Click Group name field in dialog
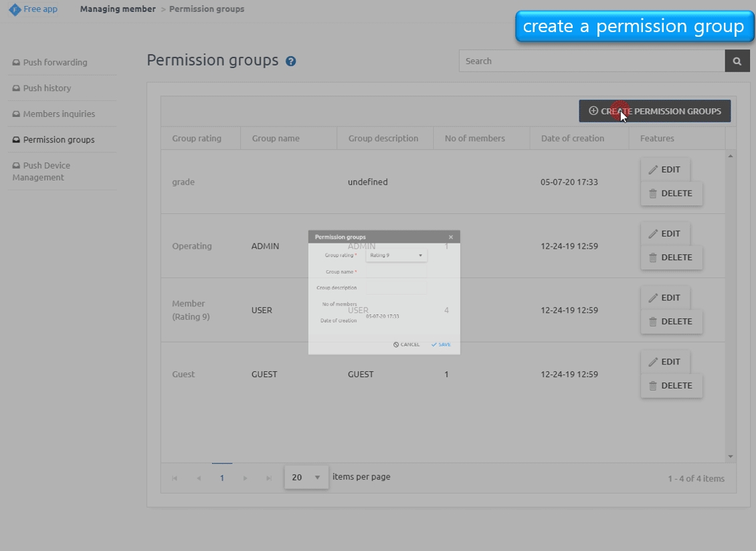Screen dimensions: 756x551 (396, 271)
